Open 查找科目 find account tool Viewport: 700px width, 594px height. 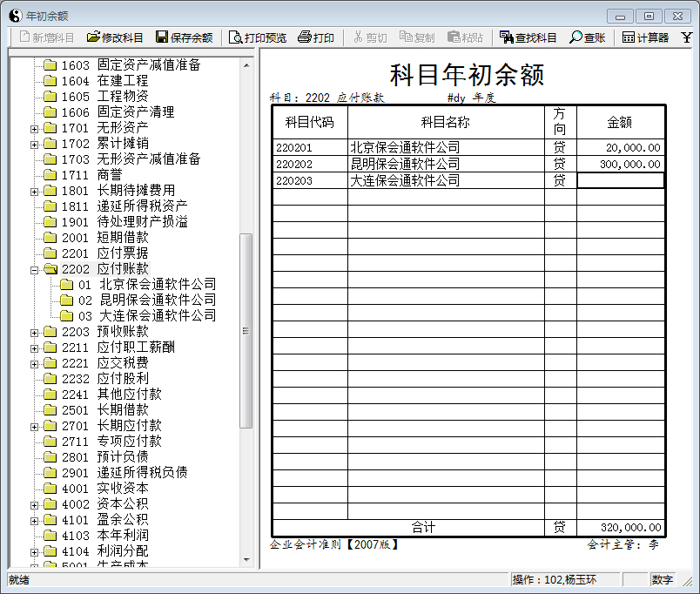click(x=507, y=37)
